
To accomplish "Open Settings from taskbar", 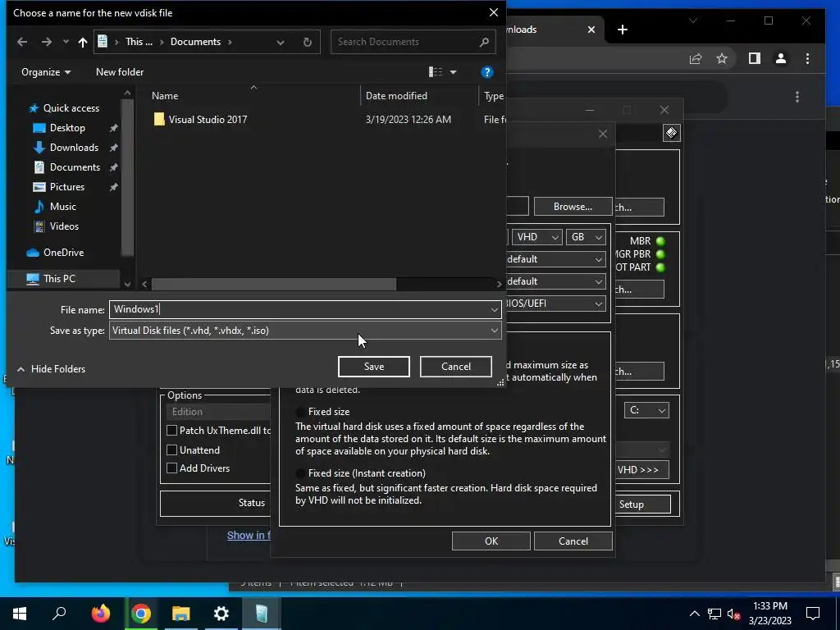I will pos(221,614).
